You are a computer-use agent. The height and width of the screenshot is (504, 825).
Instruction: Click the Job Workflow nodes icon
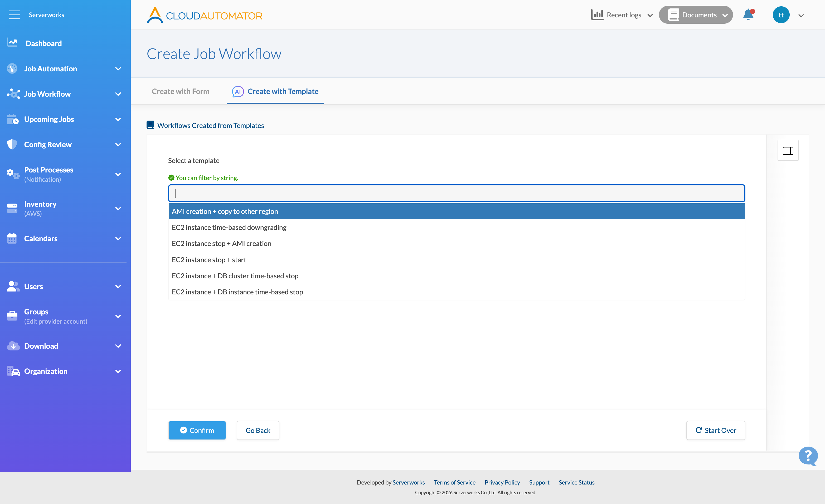tap(13, 94)
